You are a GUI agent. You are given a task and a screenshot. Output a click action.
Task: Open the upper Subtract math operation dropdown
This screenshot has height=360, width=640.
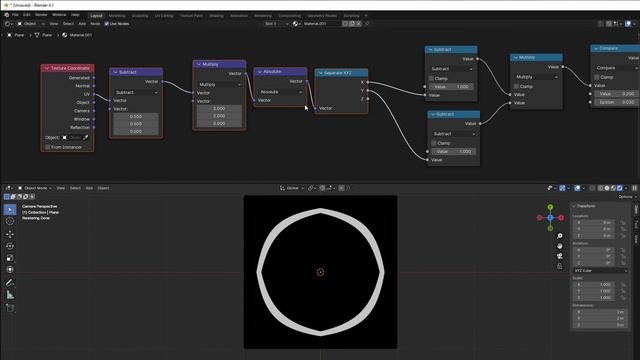click(x=451, y=69)
